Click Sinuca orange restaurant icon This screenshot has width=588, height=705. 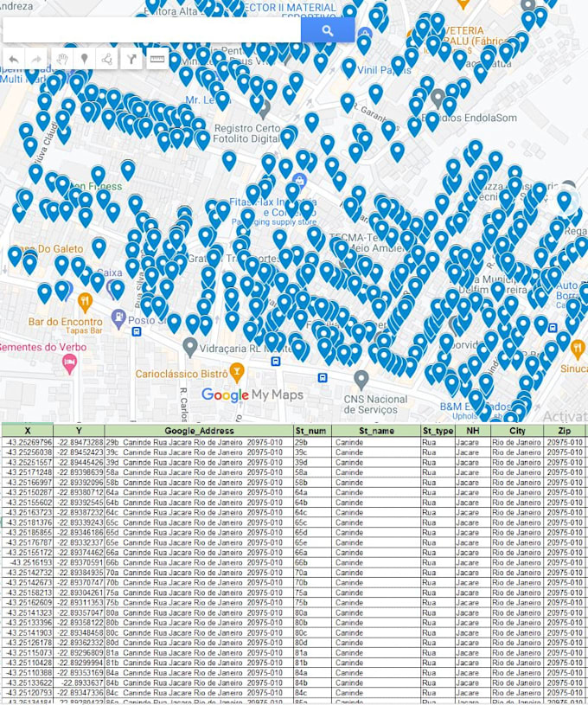[x=578, y=349]
